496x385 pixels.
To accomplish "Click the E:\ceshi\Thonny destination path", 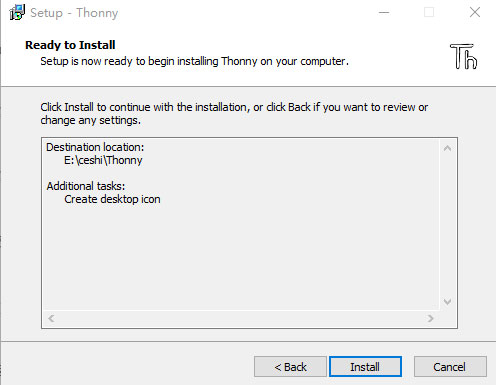I will (x=103, y=160).
